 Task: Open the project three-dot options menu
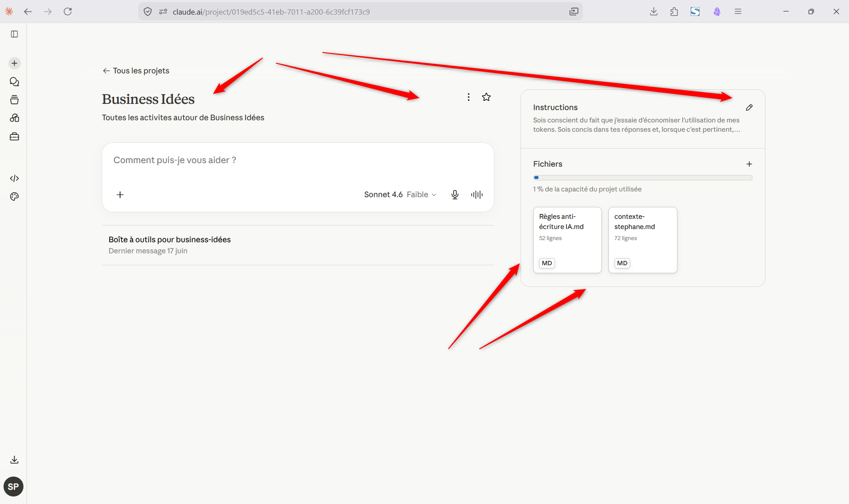[x=468, y=97]
